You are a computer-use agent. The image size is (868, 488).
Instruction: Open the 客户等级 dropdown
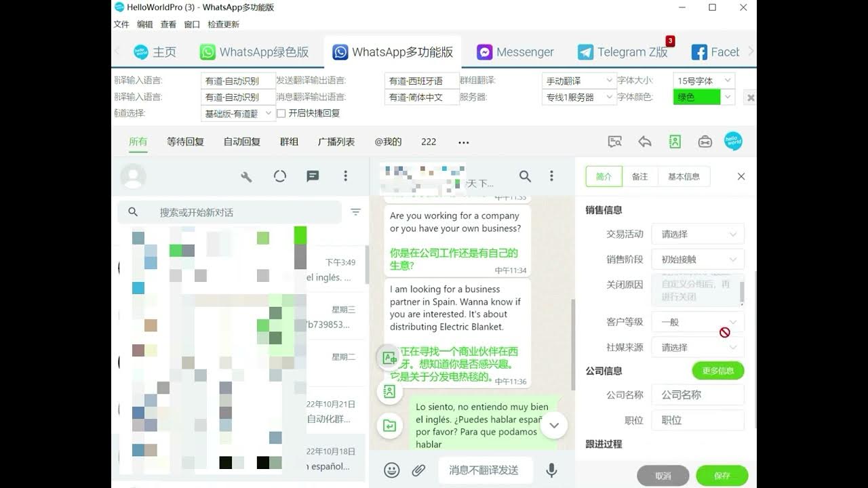pyautogui.click(x=698, y=322)
